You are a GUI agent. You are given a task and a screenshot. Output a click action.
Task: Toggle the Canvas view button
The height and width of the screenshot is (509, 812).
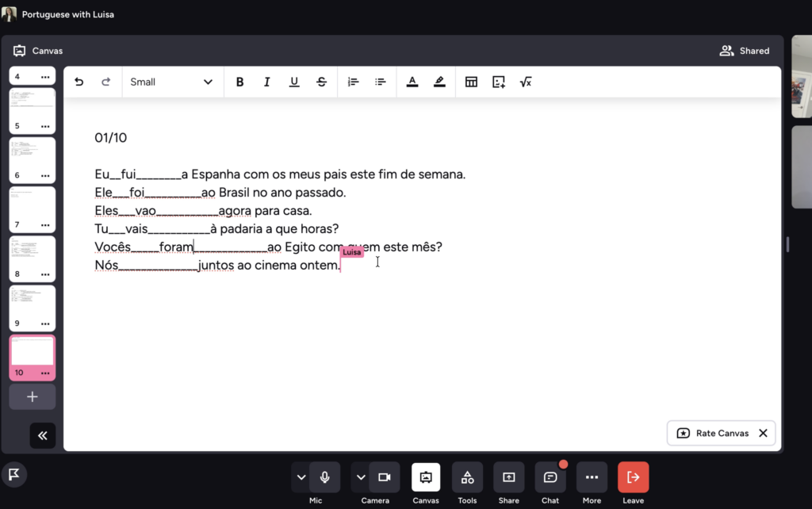click(426, 477)
